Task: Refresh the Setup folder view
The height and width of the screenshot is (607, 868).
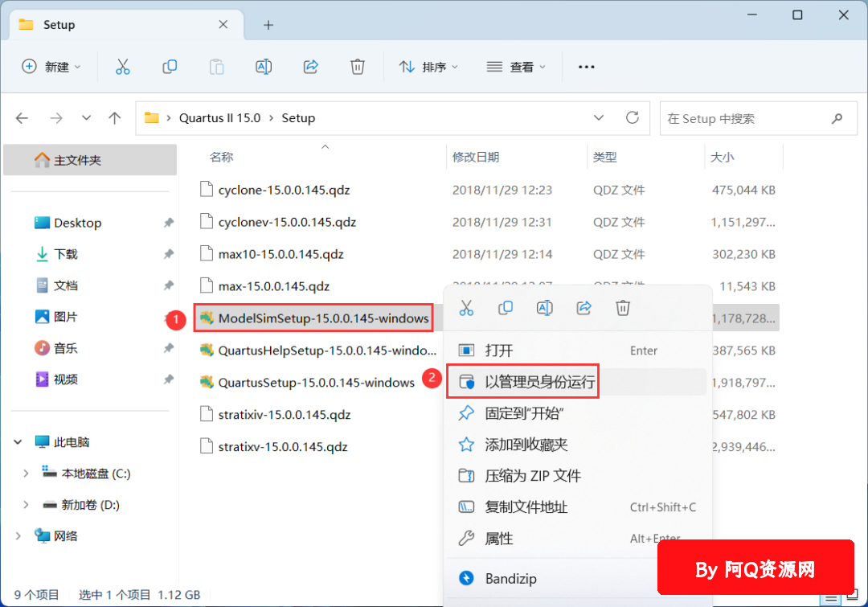Action: coord(633,118)
